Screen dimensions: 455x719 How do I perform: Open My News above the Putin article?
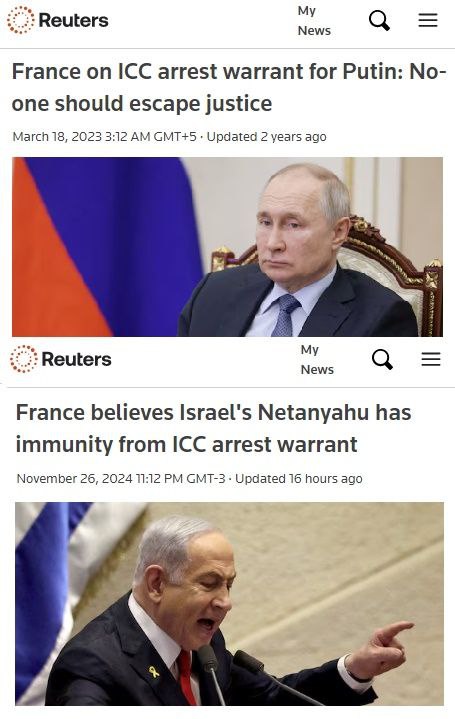pos(314,21)
